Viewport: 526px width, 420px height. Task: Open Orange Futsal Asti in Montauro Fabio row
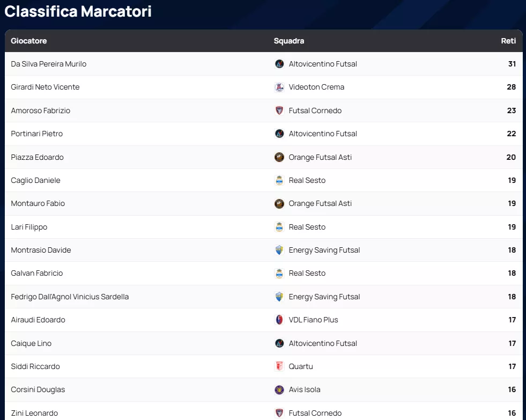tap(320, 203)
